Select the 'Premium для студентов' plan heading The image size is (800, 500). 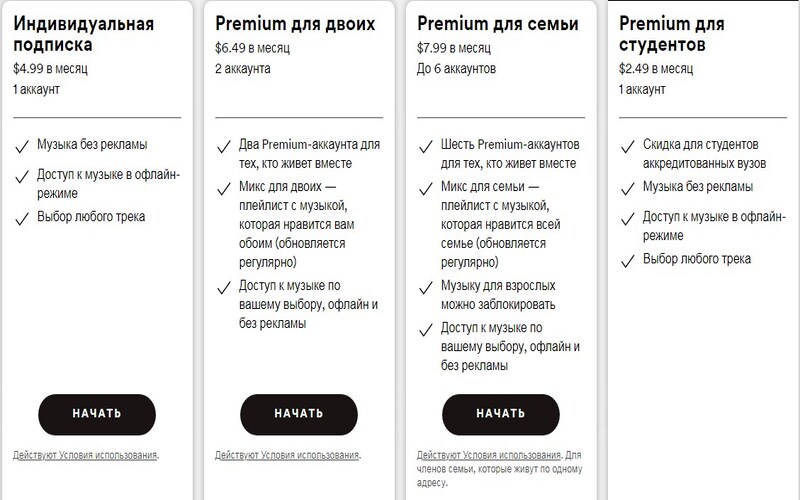click(671, 35)
